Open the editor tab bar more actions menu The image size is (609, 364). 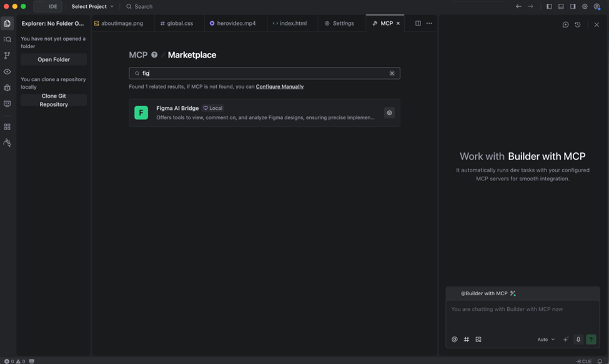click(429, 23)
